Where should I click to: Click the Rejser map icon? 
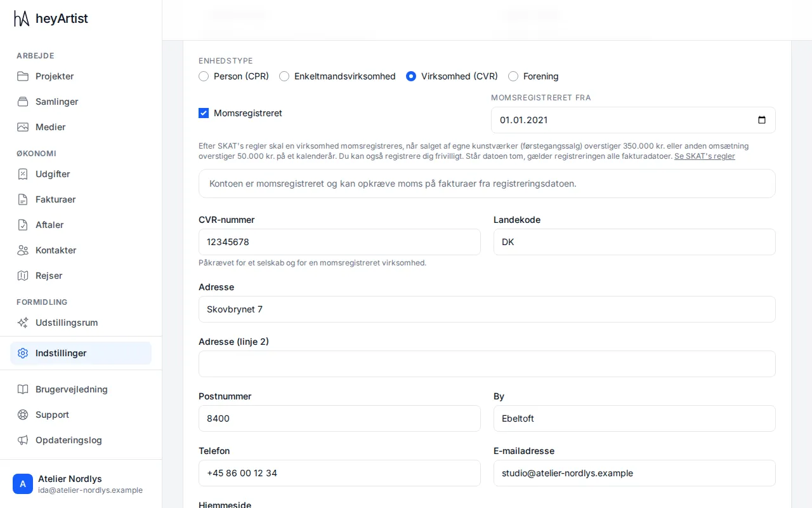point(23,276)
